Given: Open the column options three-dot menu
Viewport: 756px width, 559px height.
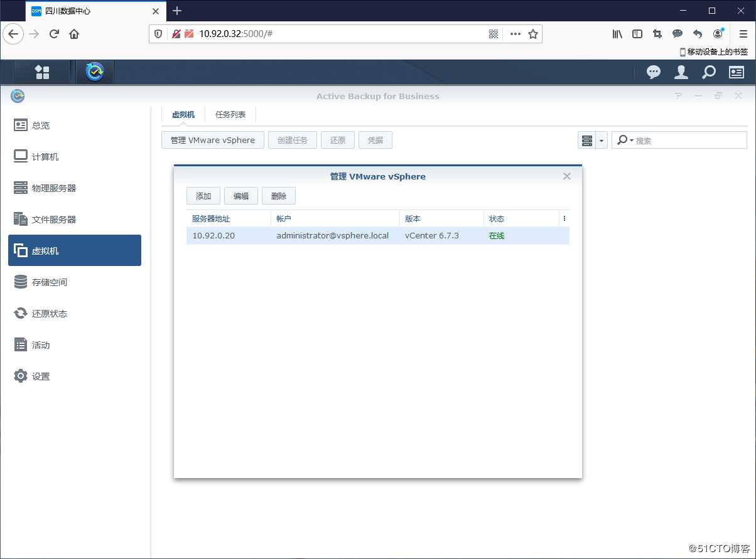Looking at the screenshot, I should pyautogui.click(x=564, y=218).
